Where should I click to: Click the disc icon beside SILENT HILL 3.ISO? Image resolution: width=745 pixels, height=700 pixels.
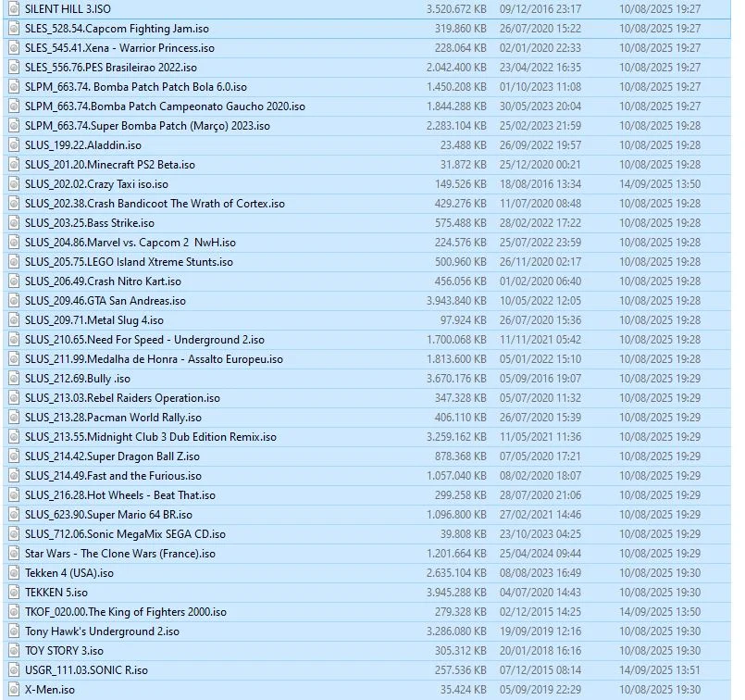[13, 8]
